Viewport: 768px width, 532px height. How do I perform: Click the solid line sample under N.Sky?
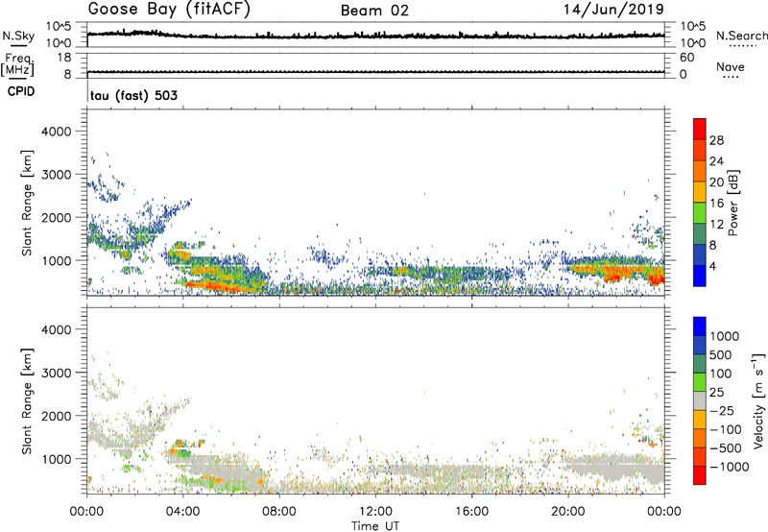click(18, 46)
